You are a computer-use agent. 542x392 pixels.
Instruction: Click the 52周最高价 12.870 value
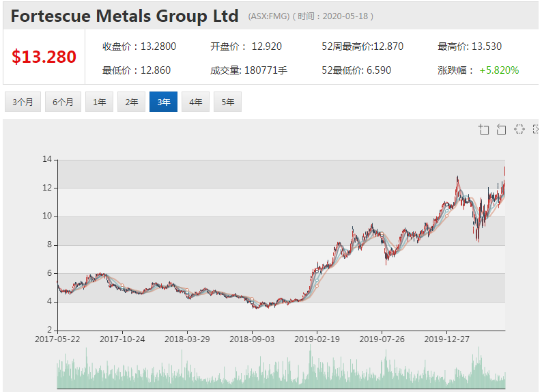[x=388, y=46]
